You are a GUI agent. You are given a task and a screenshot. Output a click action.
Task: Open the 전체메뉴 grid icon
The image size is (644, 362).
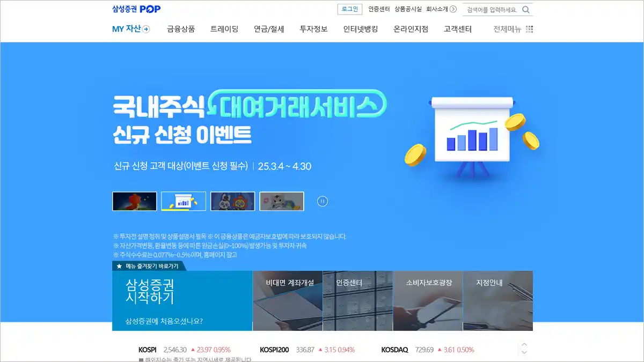[x=529, y=29]
